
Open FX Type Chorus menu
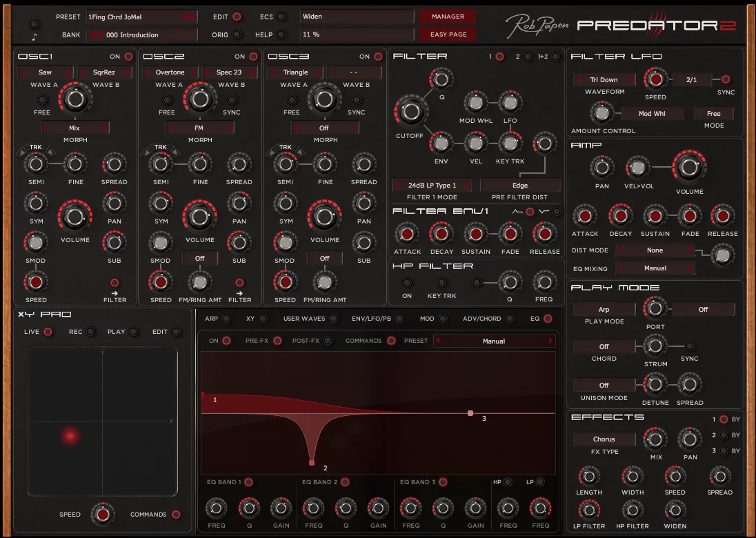[604, 439]
